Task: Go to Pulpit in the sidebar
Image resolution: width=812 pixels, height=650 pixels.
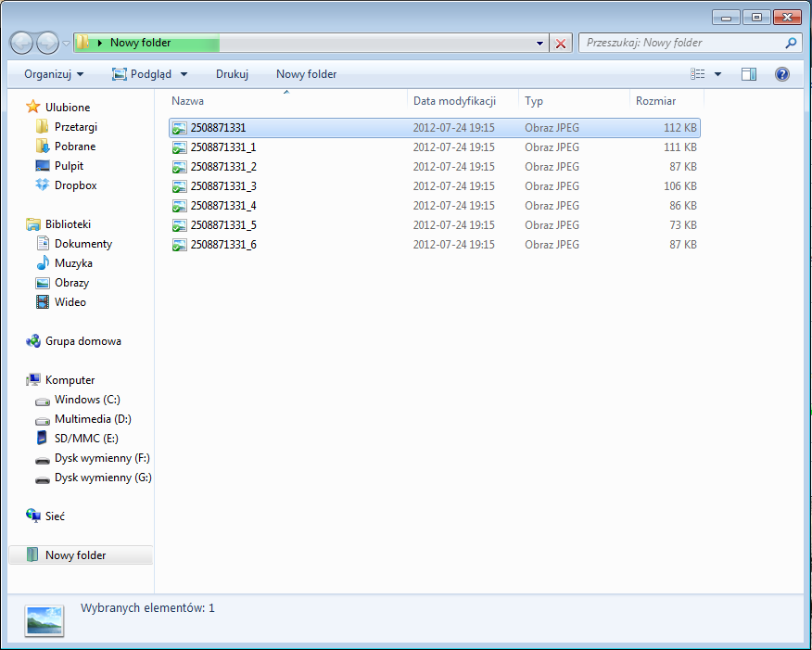Action: pos(69,166)
